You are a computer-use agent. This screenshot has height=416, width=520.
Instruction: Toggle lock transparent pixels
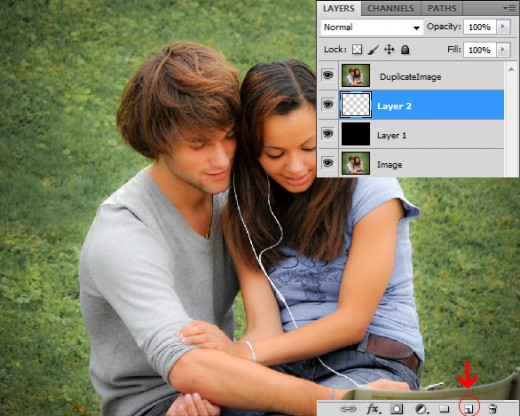pos(357,50)
